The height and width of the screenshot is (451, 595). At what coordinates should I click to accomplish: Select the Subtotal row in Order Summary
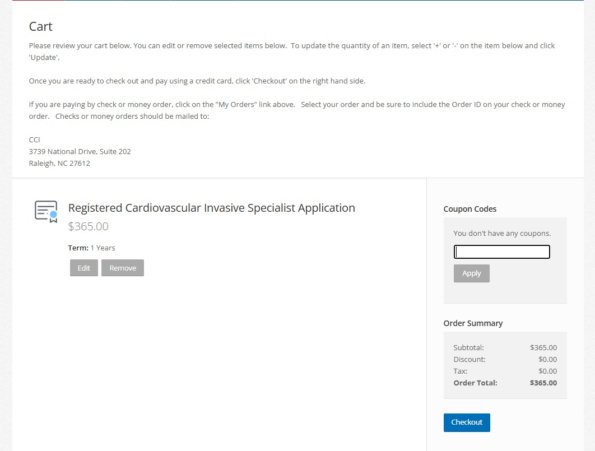click(505, 347)
